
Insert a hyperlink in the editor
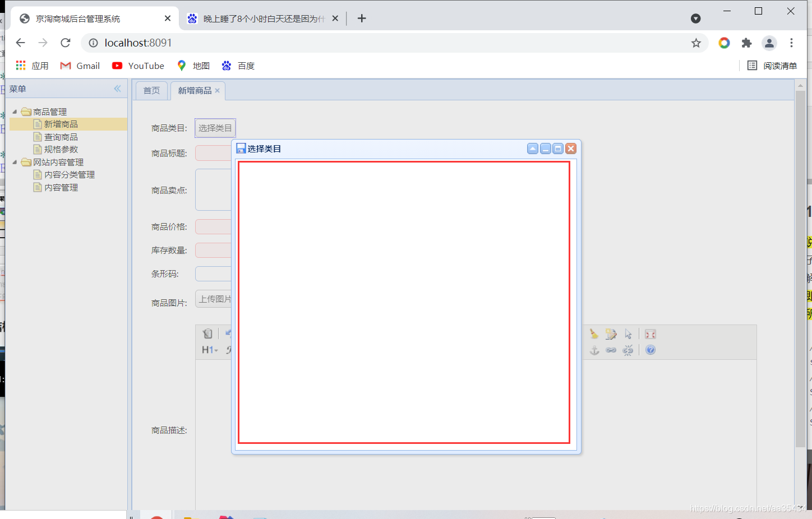pos(611,350)
